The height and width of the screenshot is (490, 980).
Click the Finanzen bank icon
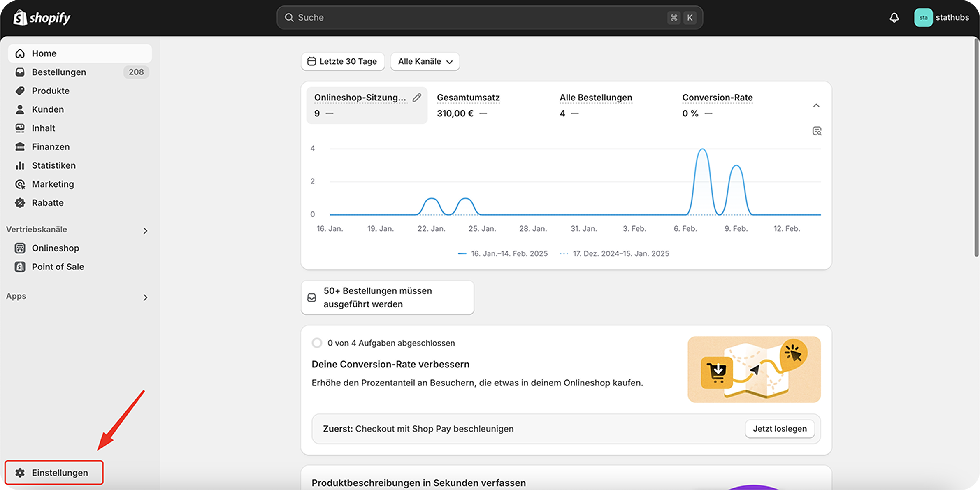[20, 147]
